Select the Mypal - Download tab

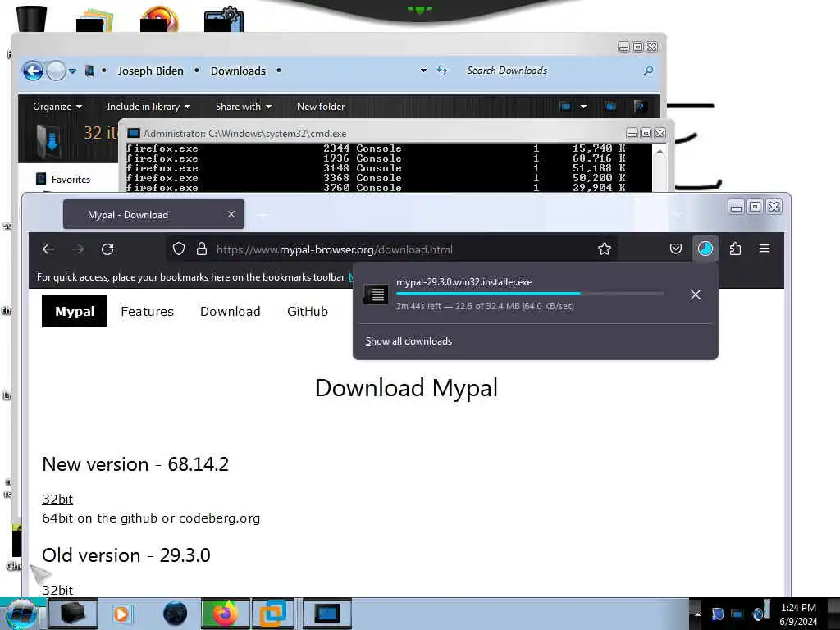click(x=153, y=214)
